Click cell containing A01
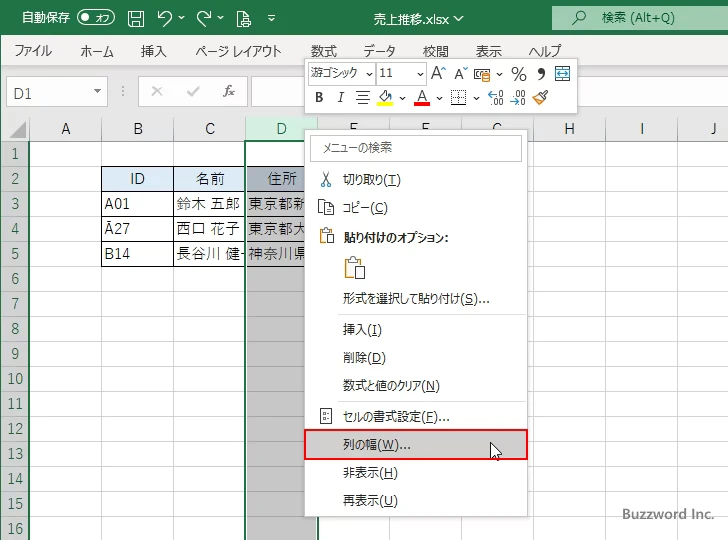The image size is (728, 540). (137, 204)
